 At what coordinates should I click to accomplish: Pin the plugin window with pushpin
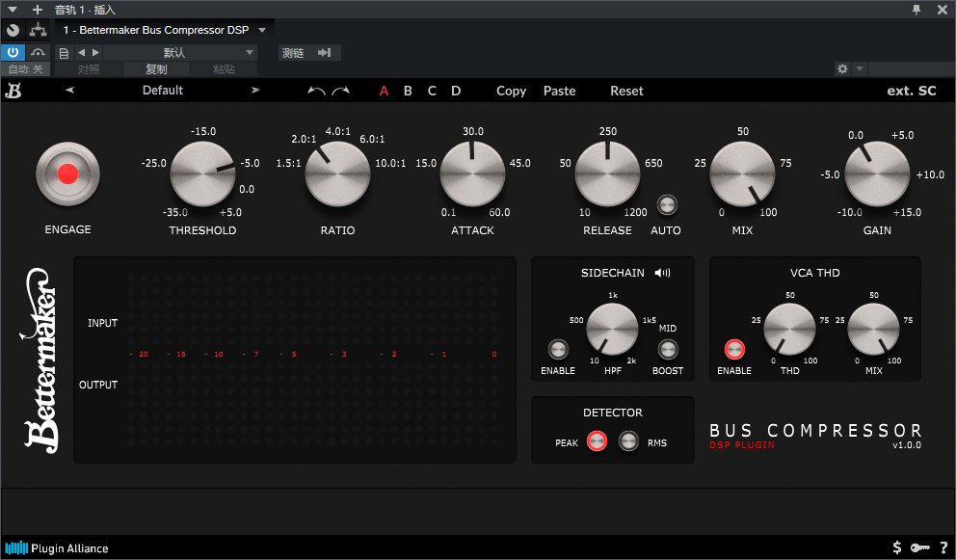click(x=916, y=9)
